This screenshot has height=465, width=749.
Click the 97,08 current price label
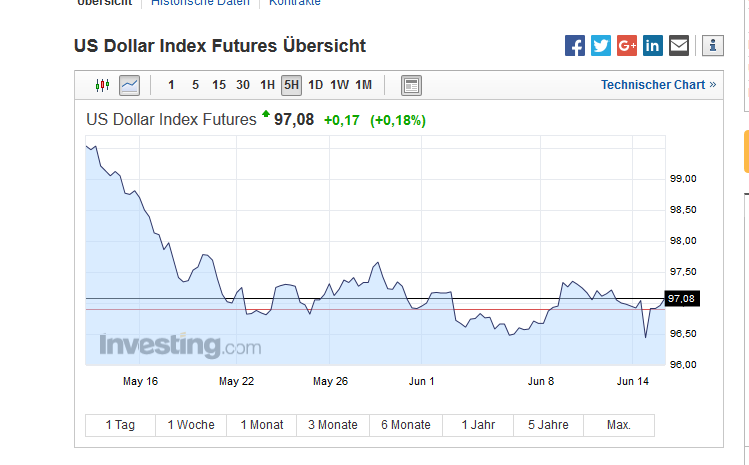[680, 298]
